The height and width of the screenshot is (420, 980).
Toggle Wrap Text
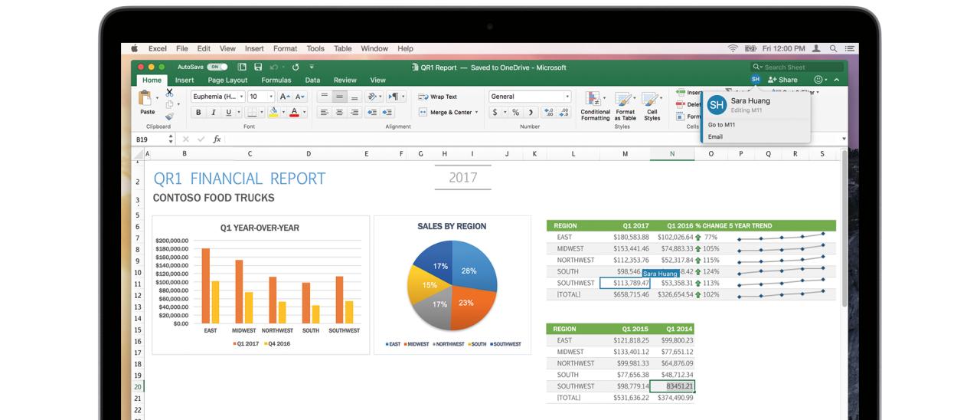point(438,97)
